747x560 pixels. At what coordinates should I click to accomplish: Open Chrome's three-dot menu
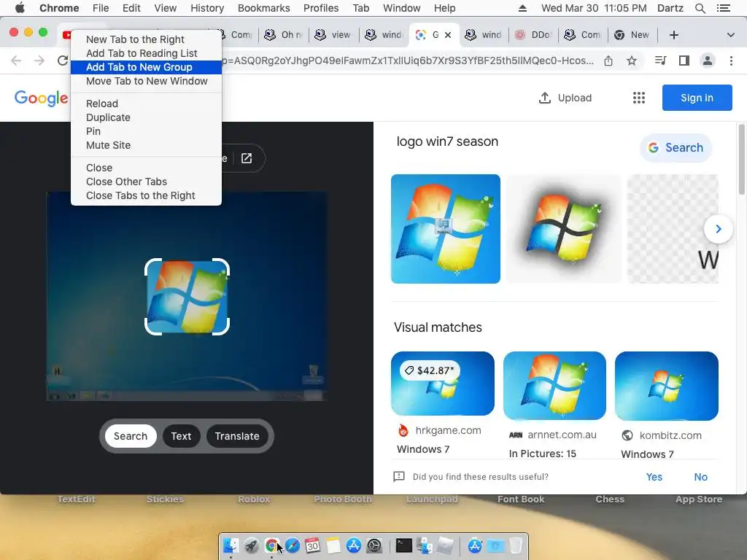pyautogui.click(x=731, y=61)
